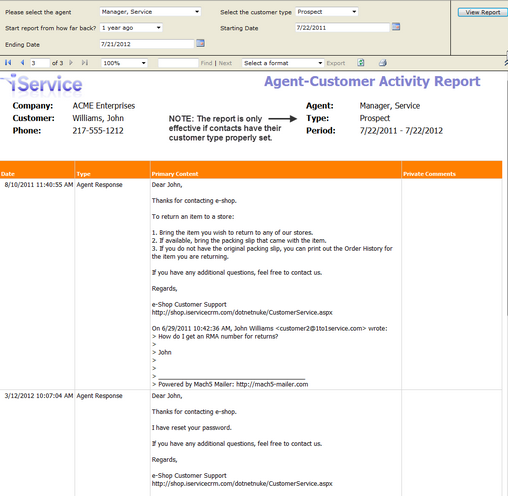The width and height of the screenshot is (508, 496).
Task: Open the zoom level 100% dropdown
Action: 124,63
